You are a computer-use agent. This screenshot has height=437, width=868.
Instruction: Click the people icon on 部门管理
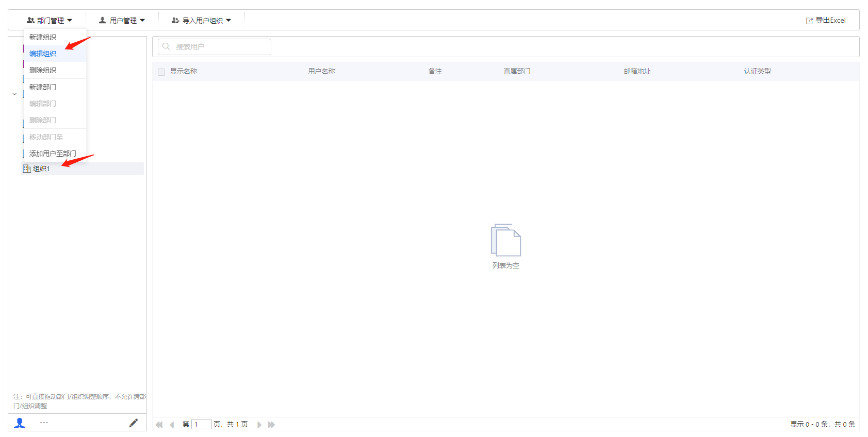30,21
